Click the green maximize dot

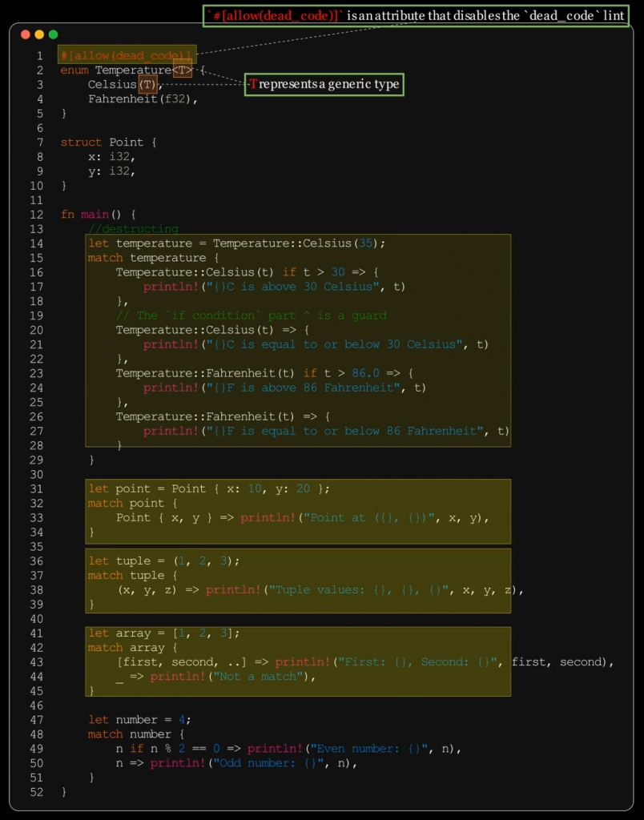pos(53,34)
